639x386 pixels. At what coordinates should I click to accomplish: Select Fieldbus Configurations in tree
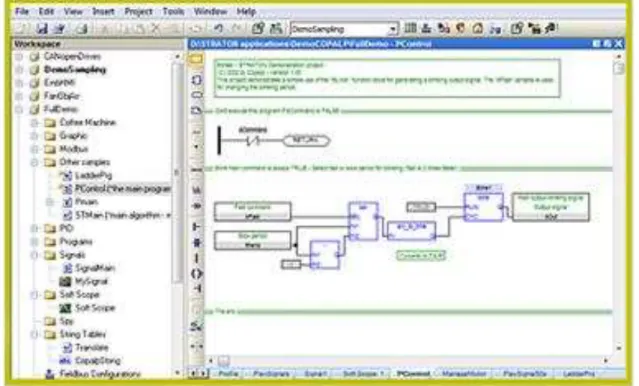(100, 374)
